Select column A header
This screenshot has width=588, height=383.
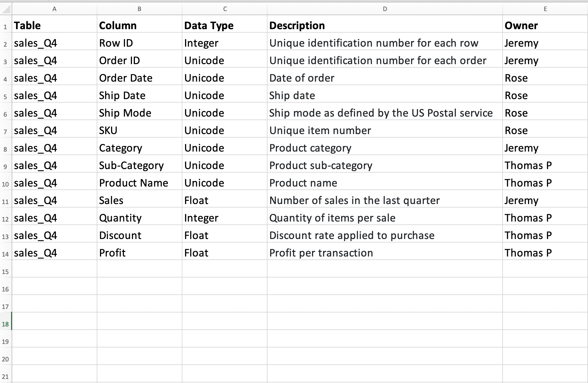click(x=54, y=9)
